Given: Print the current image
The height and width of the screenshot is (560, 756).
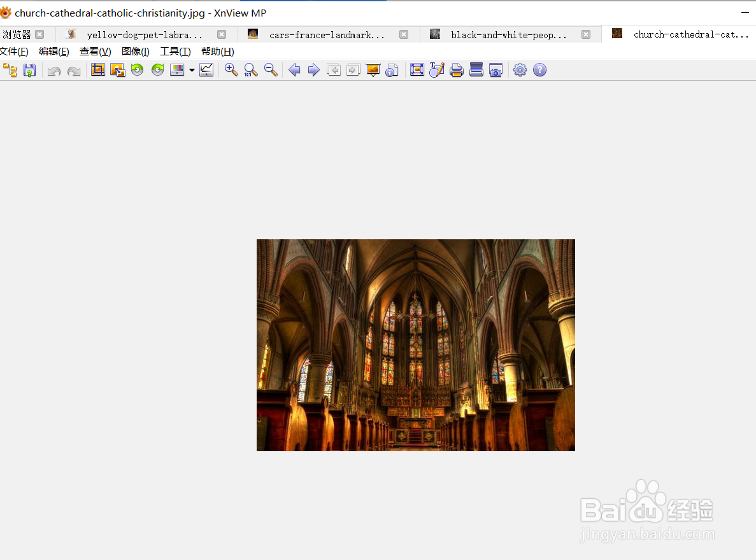Looking at the screenshot, I should click(x=456, y=70).
